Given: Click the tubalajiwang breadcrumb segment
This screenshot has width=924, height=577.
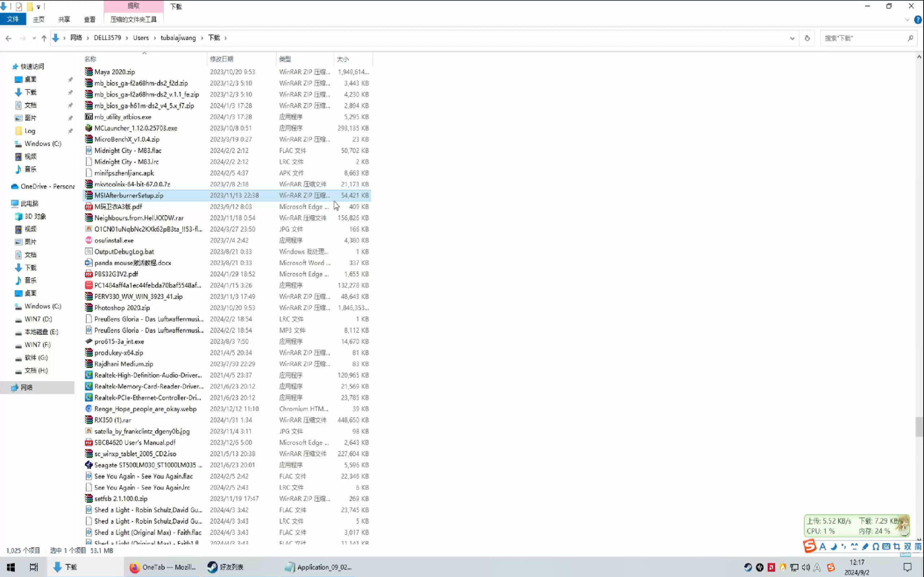Looking at the screenshot, I should coord(178,38).
